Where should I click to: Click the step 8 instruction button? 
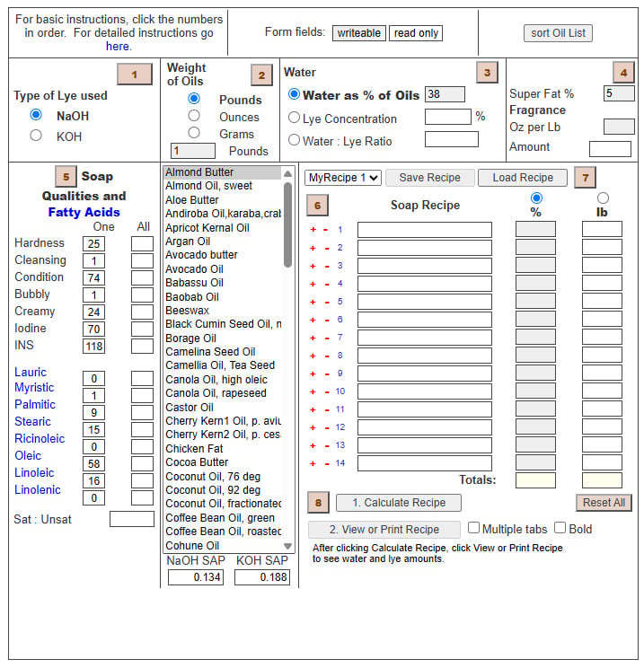coord(318,503)
